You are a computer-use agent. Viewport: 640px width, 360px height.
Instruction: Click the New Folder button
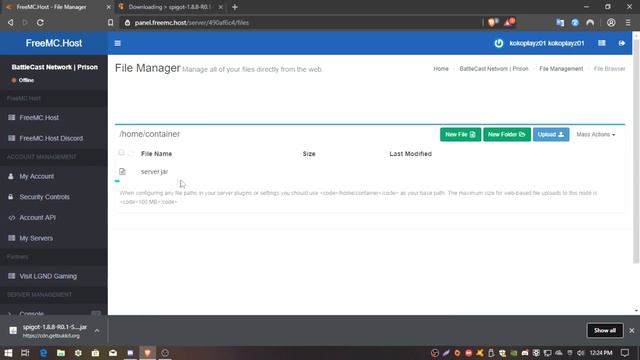coord(507,134)
